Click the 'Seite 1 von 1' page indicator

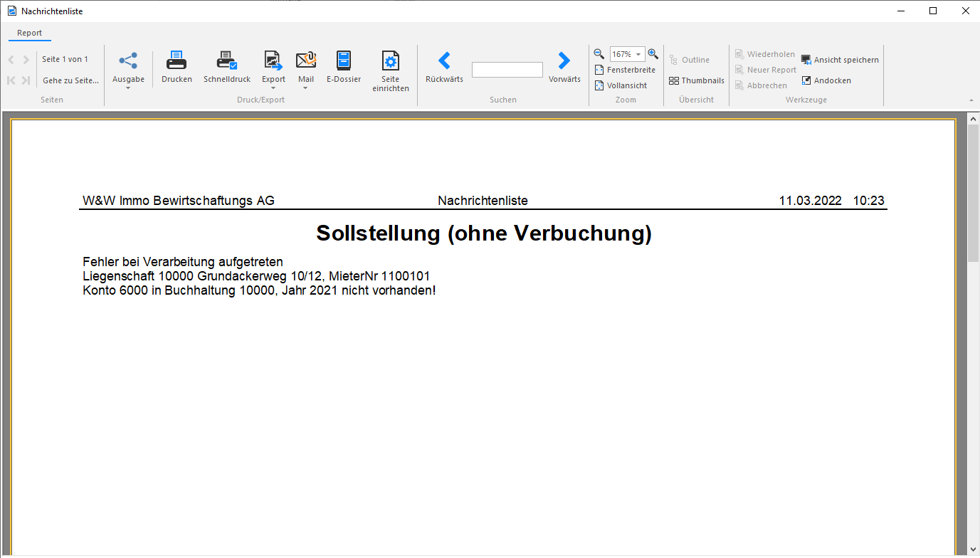65,59
